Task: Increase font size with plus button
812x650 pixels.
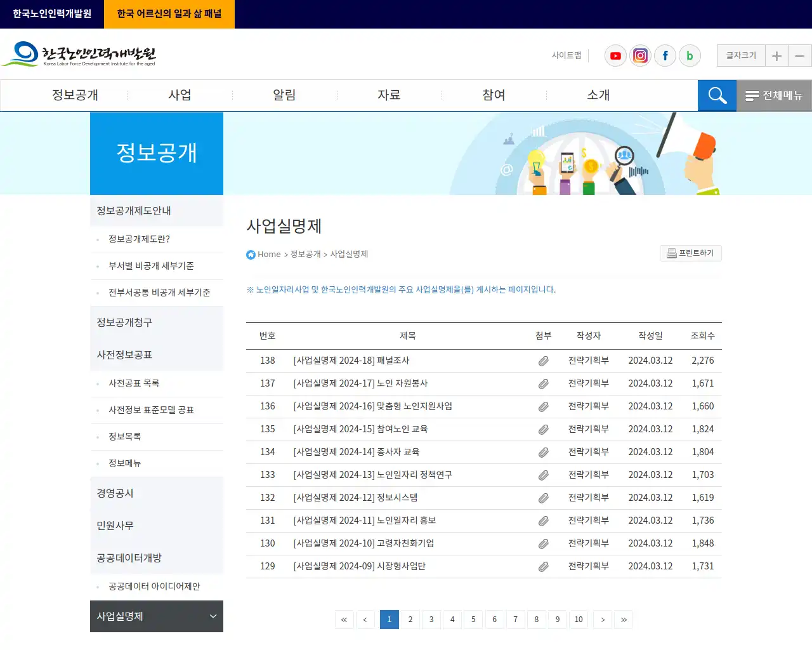Action: coord(776,56)
